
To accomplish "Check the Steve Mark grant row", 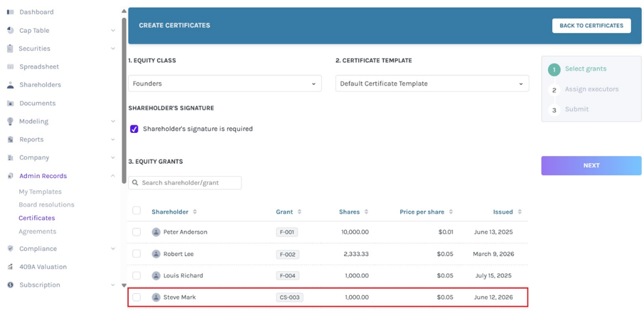I will [136, 297].
